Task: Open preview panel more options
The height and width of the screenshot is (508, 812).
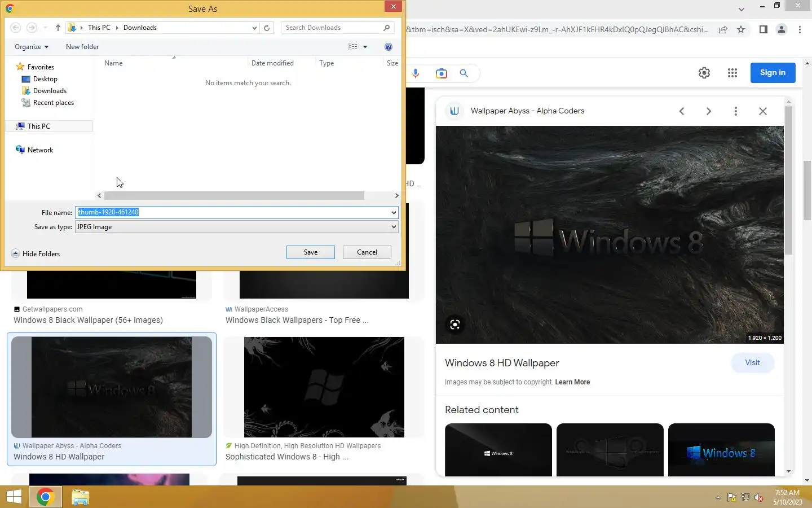Action: tap(736, 111)
